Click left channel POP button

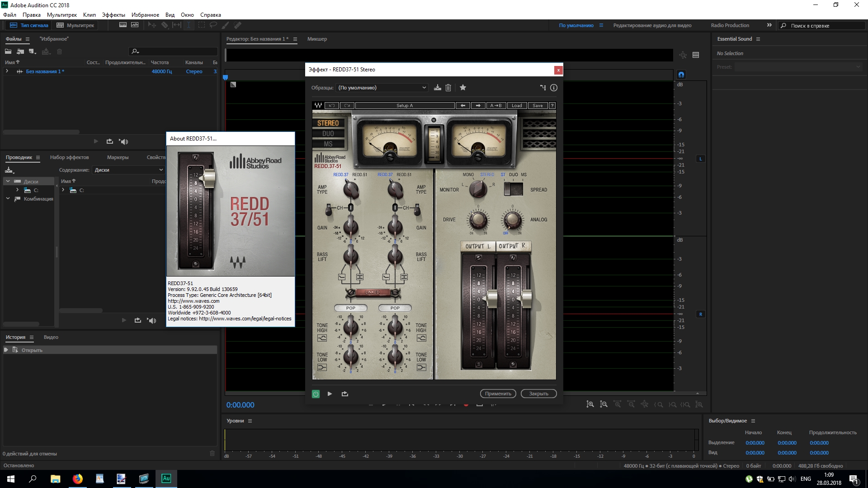(351, 308)
